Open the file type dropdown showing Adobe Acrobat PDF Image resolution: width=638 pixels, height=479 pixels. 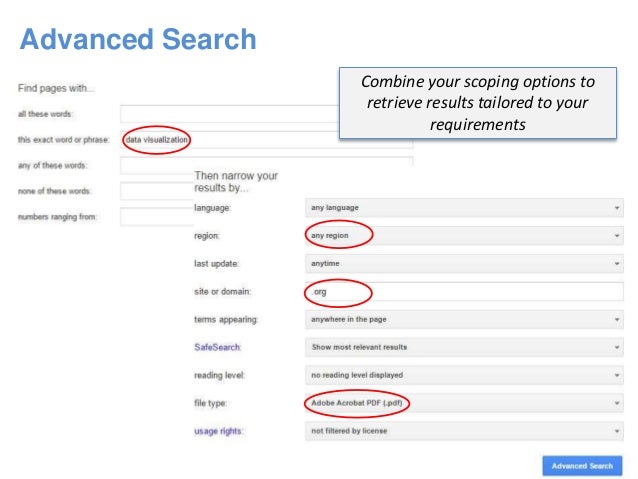pyautogui.click(x=463, y=403)
